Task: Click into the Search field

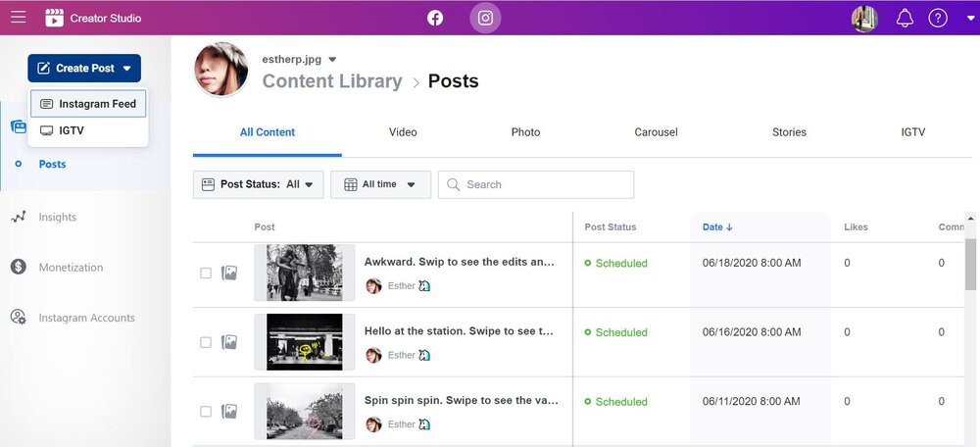Action: (536, 184)
